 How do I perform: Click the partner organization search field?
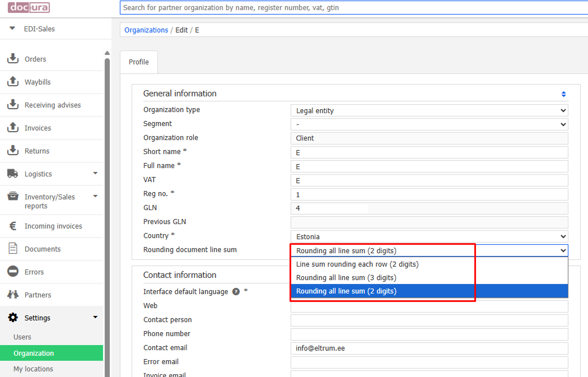(353, 8)
